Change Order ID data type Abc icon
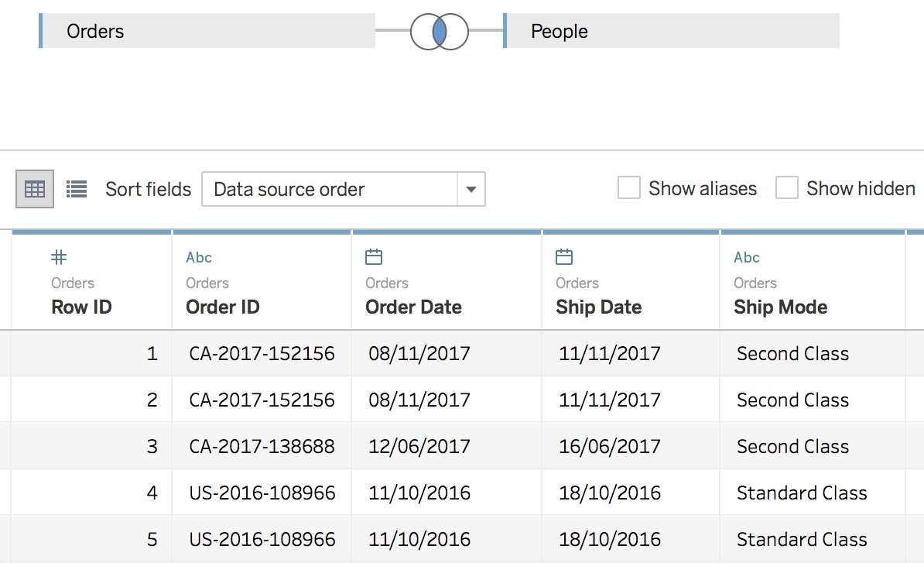 click(199, 257)
